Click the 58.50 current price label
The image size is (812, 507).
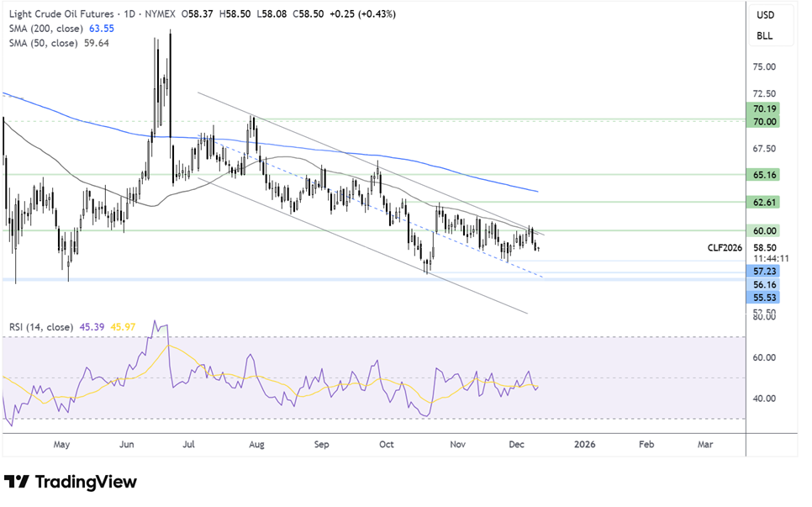coord(765,248)
